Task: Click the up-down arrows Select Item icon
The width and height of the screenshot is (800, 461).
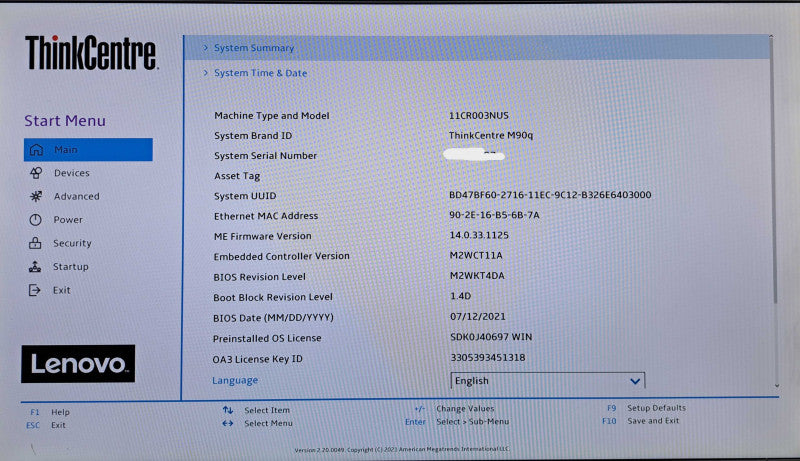Action: tap(228, 410)
